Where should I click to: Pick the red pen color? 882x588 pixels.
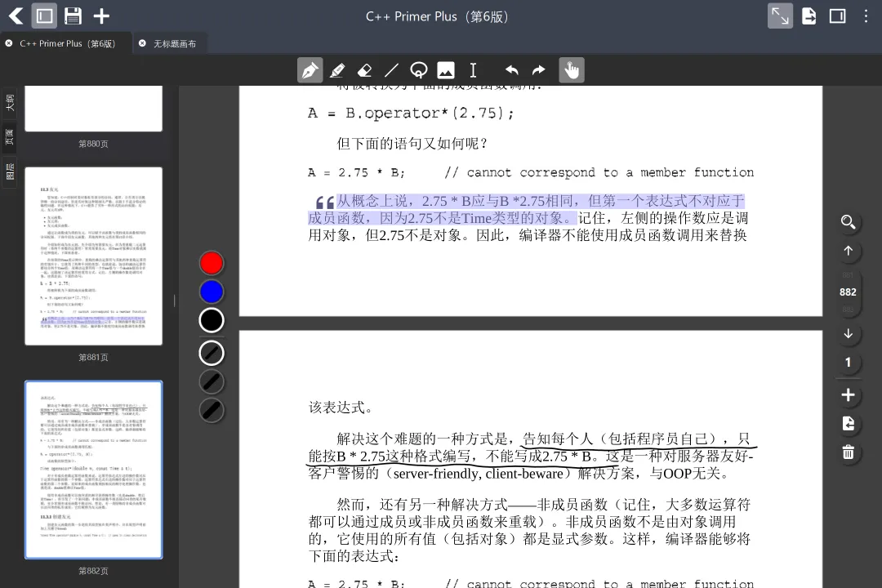coord(212,263)
